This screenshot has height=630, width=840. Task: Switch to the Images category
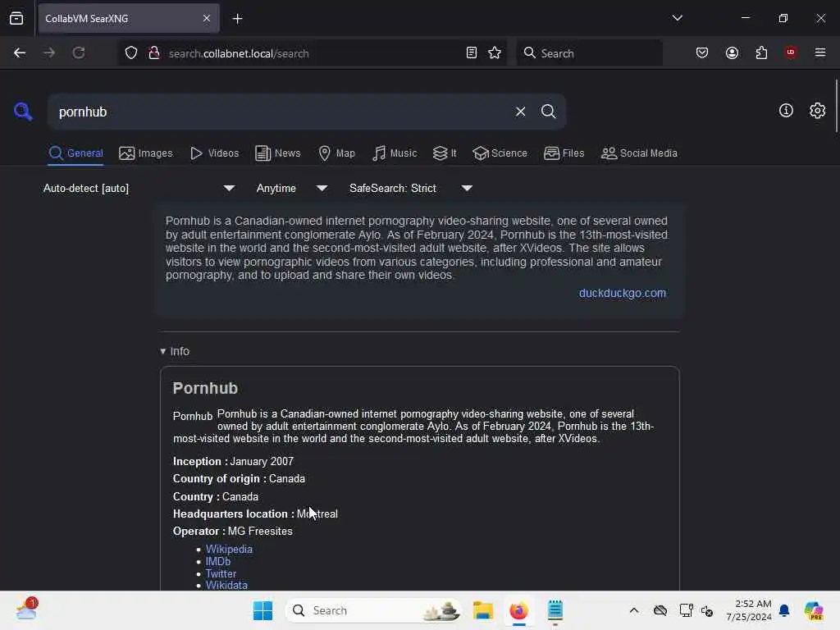click(146, 153)
